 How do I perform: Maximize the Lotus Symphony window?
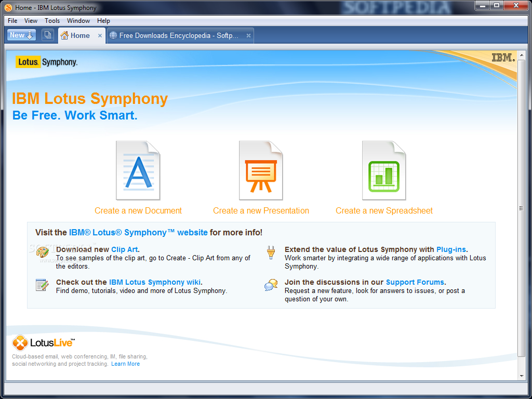[x=497, y=5]
